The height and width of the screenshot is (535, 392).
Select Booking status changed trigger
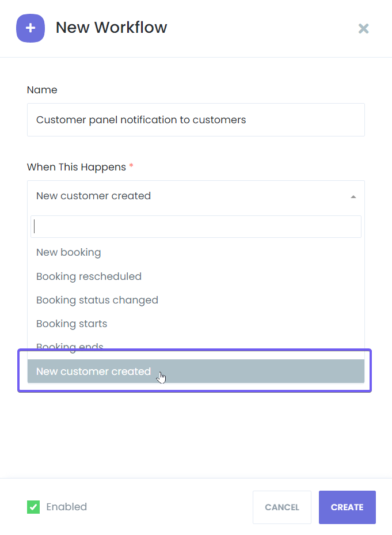click(x=97, y=300)
